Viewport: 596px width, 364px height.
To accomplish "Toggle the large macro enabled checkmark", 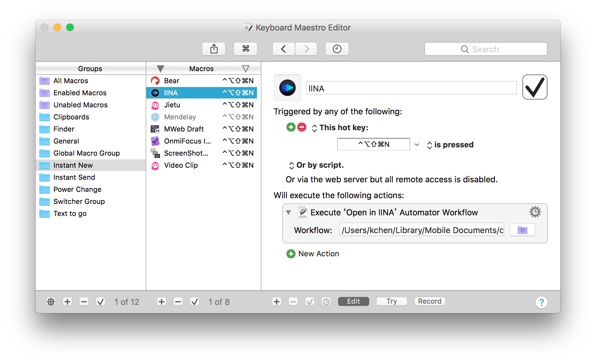I will click(x=535, y=87).
